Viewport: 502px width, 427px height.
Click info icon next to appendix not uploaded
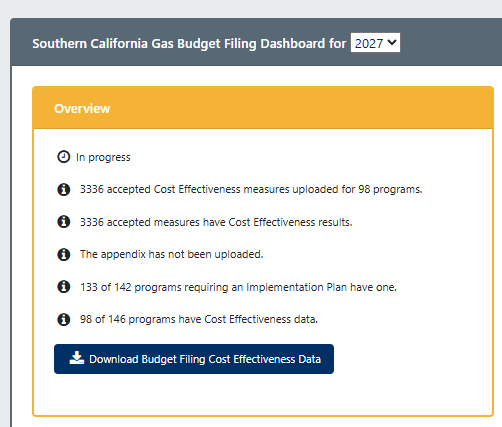63,254
